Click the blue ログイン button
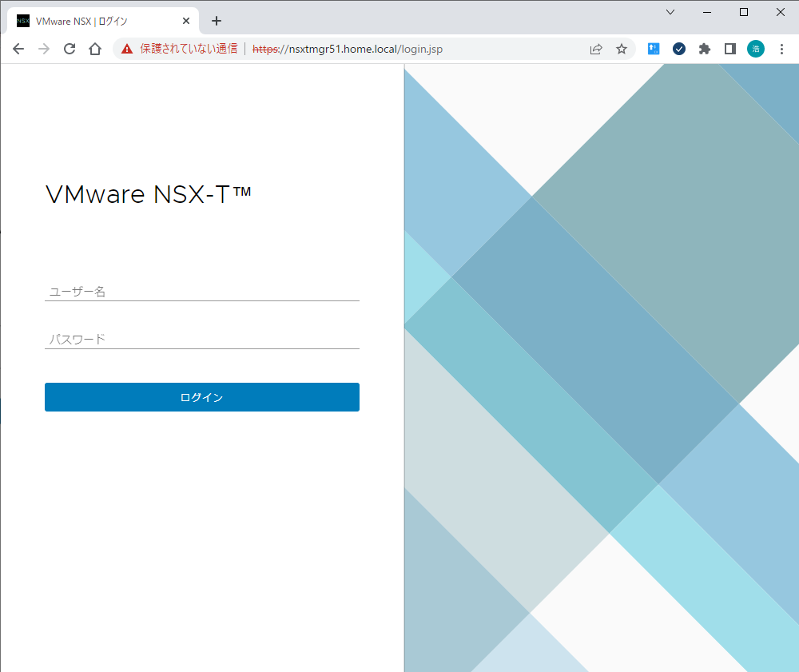Screen dimensions: 799x672 coord(202,397)
